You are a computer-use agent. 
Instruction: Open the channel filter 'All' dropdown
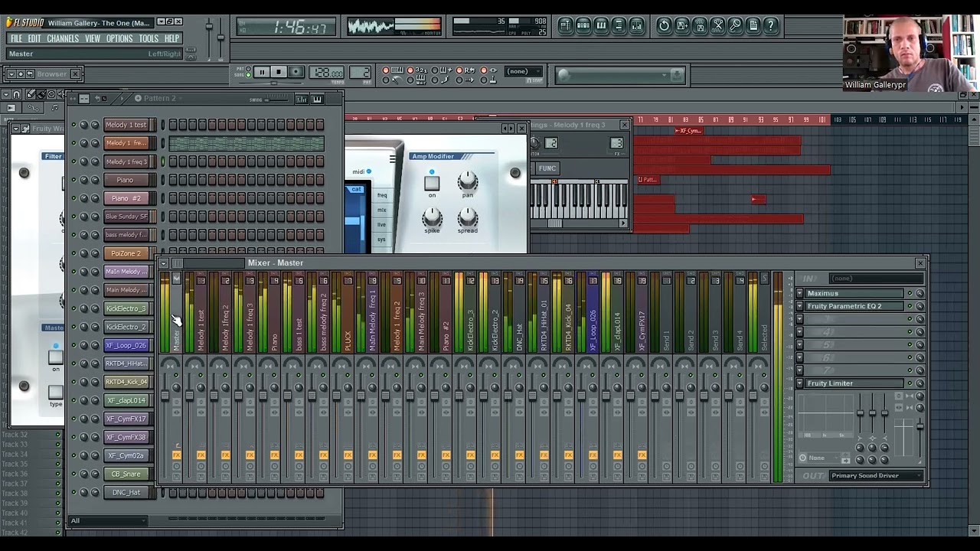tap(108, 521)
